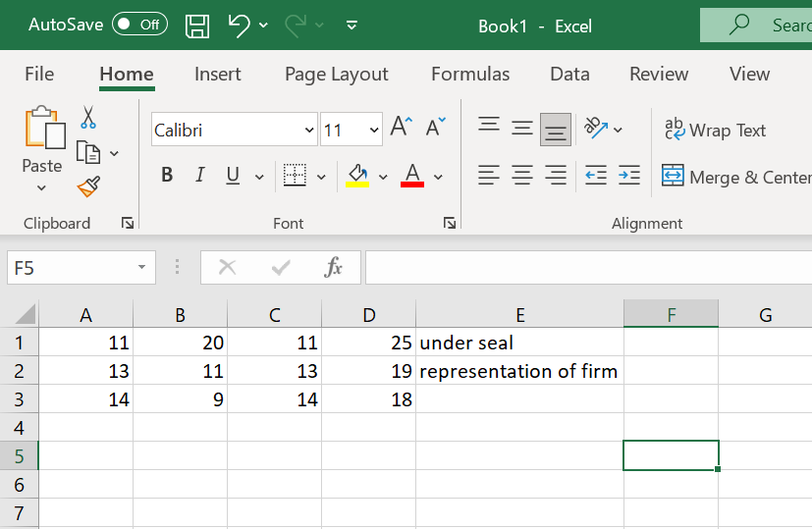Open the Data tab
The image size is (812, 529).
pos(569,74)
